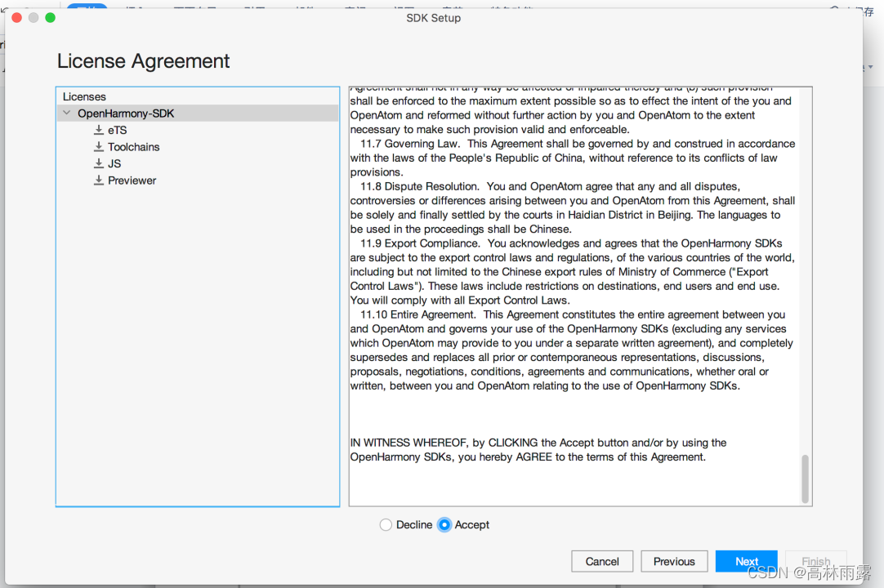Click the '11.10 Entire Agreement' paragraph text
884x588 pixels.
(572, 350)
